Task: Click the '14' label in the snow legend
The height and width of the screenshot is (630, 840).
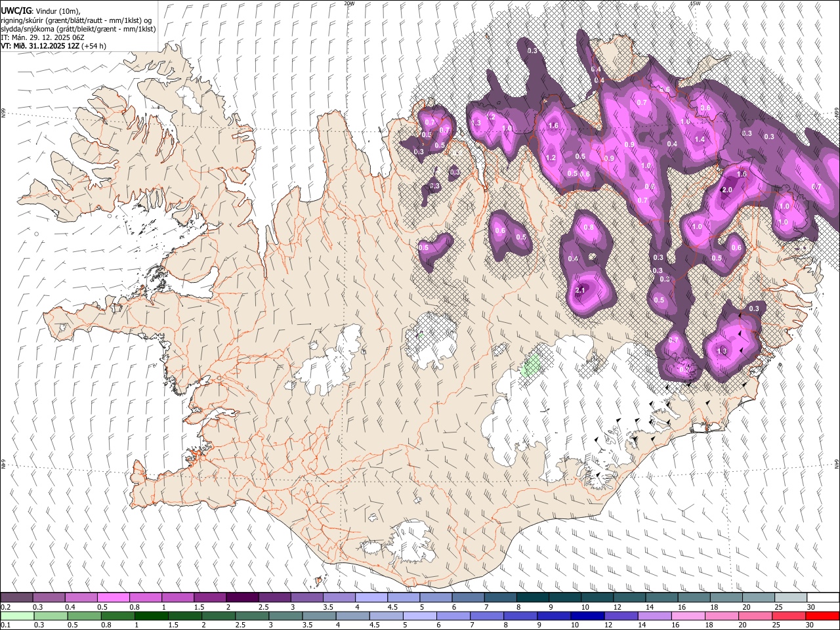Action: coord(649,607)
